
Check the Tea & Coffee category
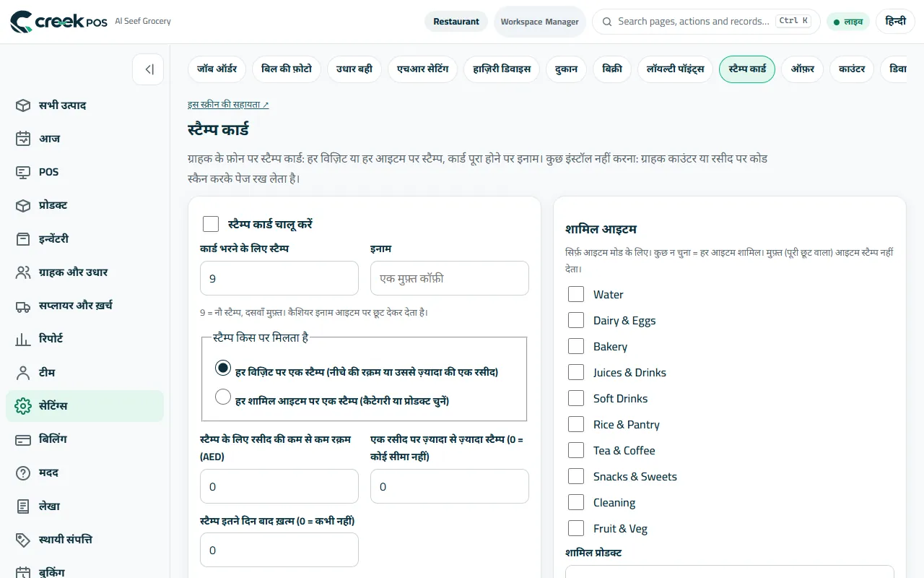tap(576, 450)
